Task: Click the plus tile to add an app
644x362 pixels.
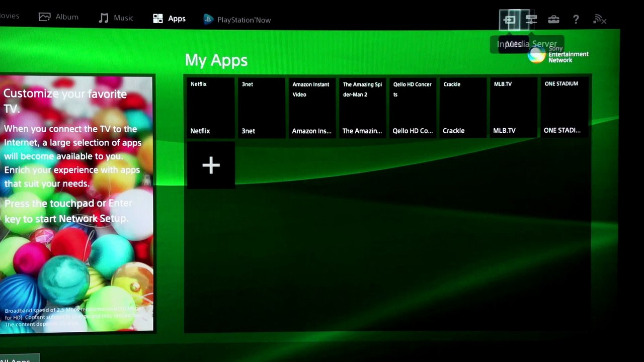Action: 211,165
